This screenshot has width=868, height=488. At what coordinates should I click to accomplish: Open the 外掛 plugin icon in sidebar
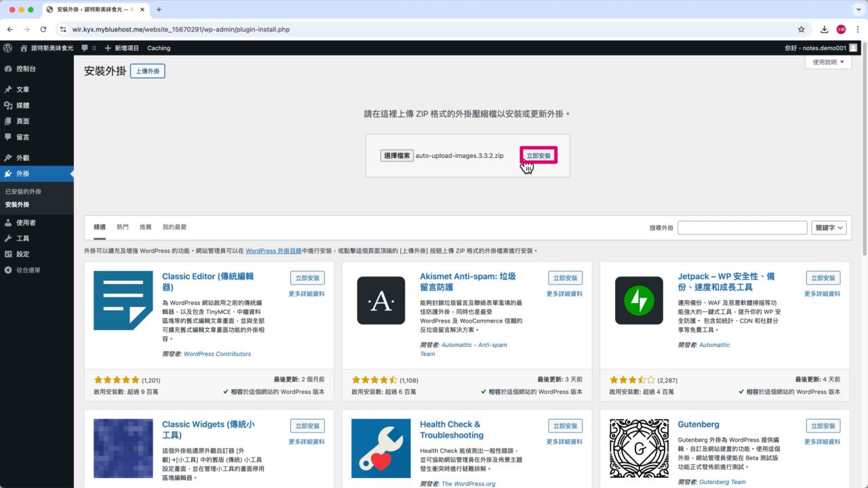[8, 174]
